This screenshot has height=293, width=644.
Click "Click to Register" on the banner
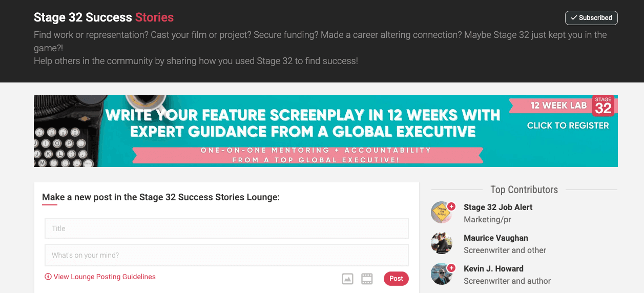(x=568, y=125)
